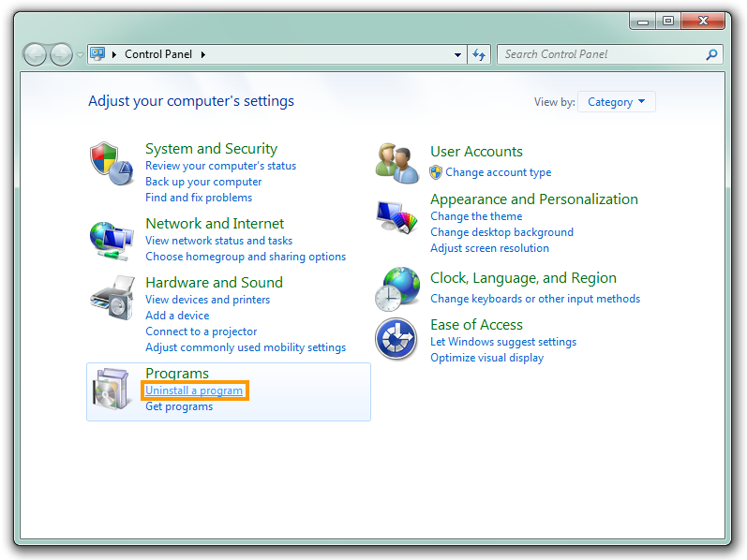Click Change desktop background link
This screenshot has width=747, height=560.
coord(501,232)
